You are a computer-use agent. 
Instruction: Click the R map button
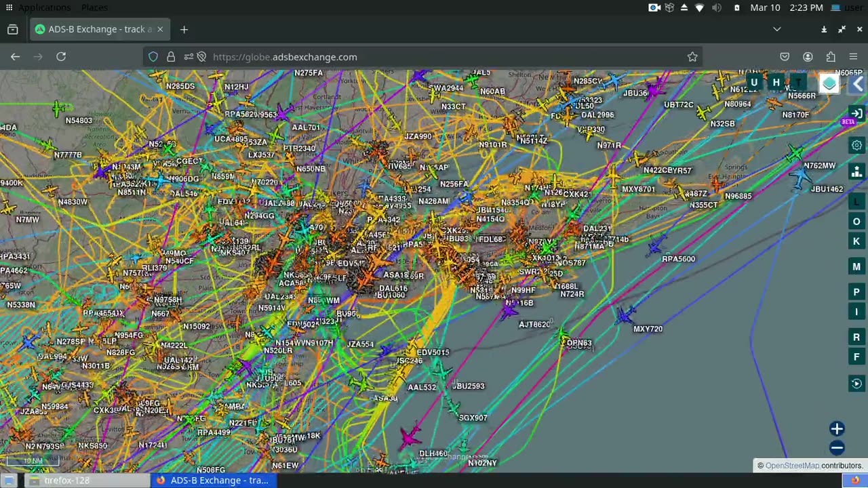pos(856,338)
